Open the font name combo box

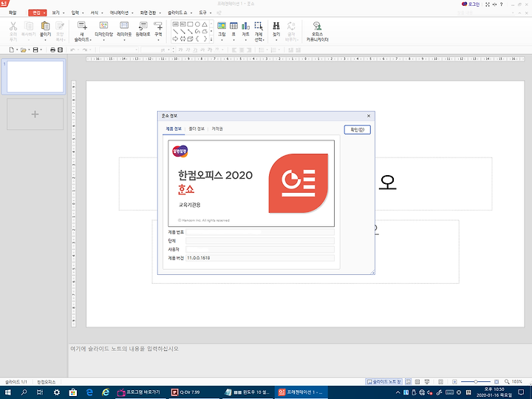119,50
